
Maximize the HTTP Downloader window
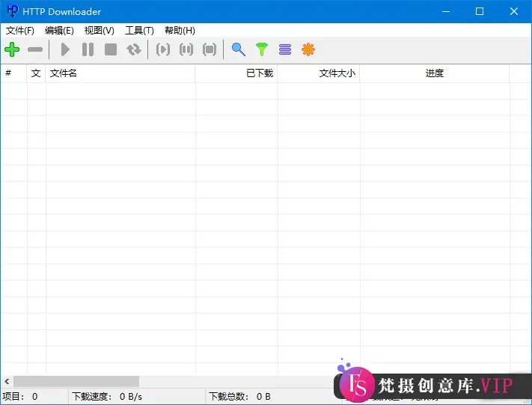[480, 11]
